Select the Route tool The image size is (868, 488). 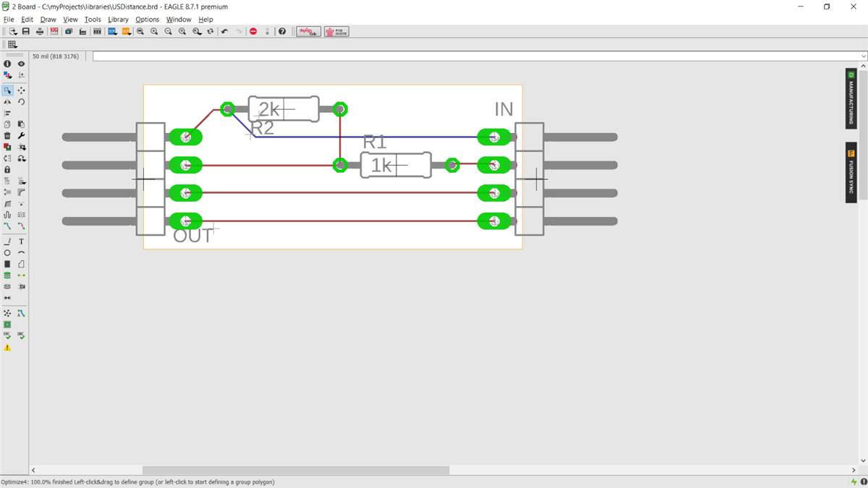[x=7, y=226]
